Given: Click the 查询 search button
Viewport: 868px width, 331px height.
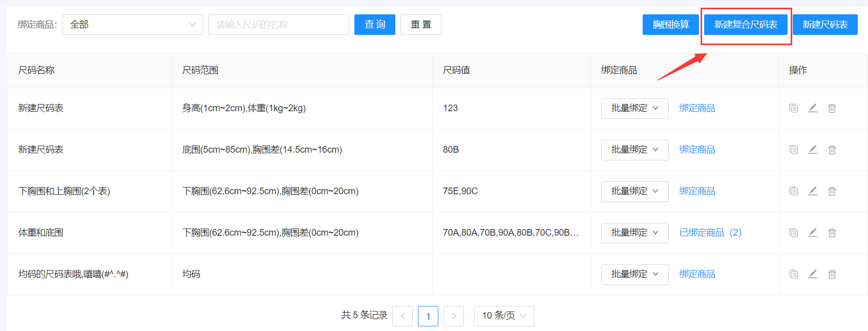Looking at the screenshot, I should point(375,25).
